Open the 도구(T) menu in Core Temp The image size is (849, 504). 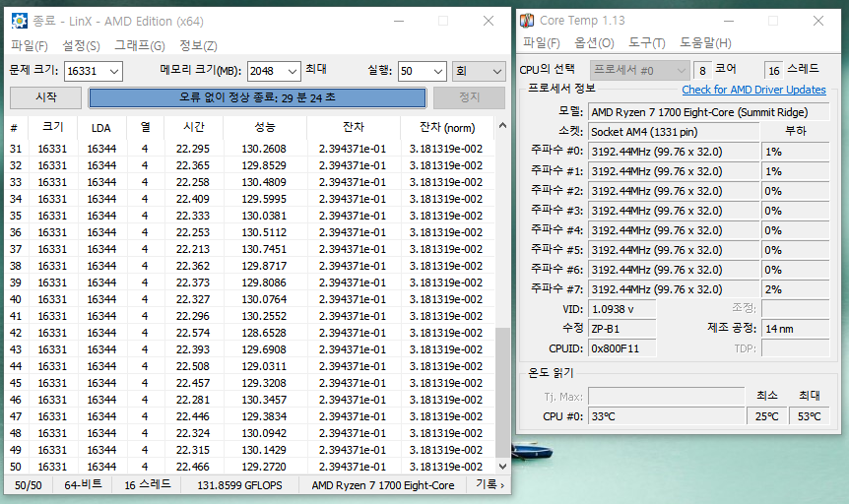coord(647,42)
